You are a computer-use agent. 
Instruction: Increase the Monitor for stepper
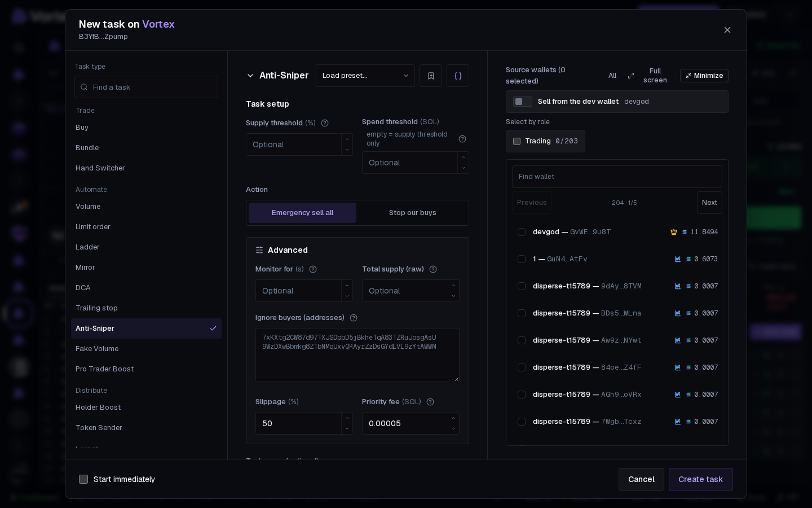click(347, 286)
